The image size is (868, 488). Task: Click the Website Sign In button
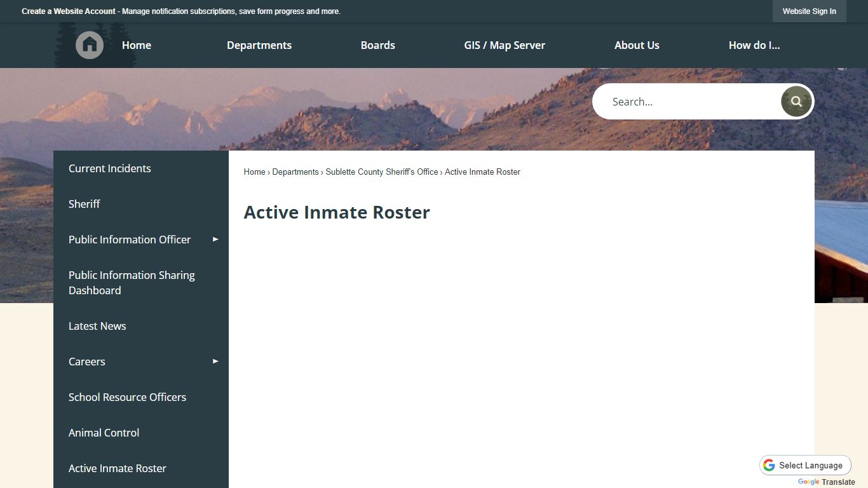pos(809,11)
